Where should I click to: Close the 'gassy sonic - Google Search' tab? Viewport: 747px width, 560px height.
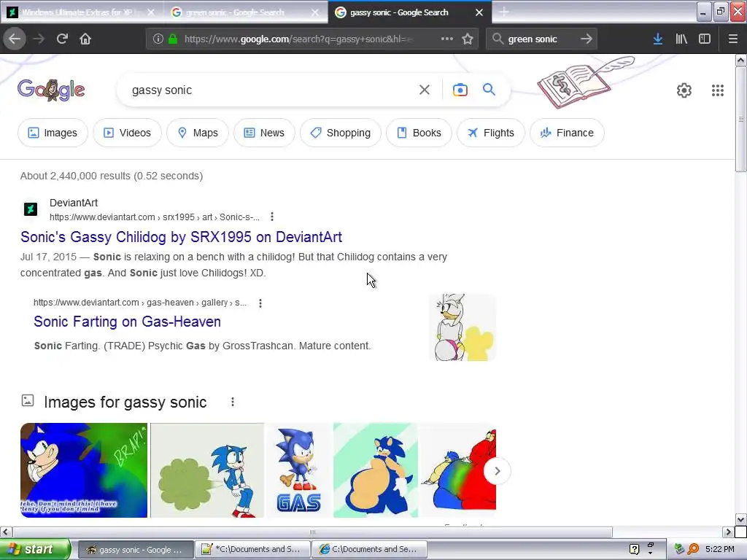coord(479,12)
